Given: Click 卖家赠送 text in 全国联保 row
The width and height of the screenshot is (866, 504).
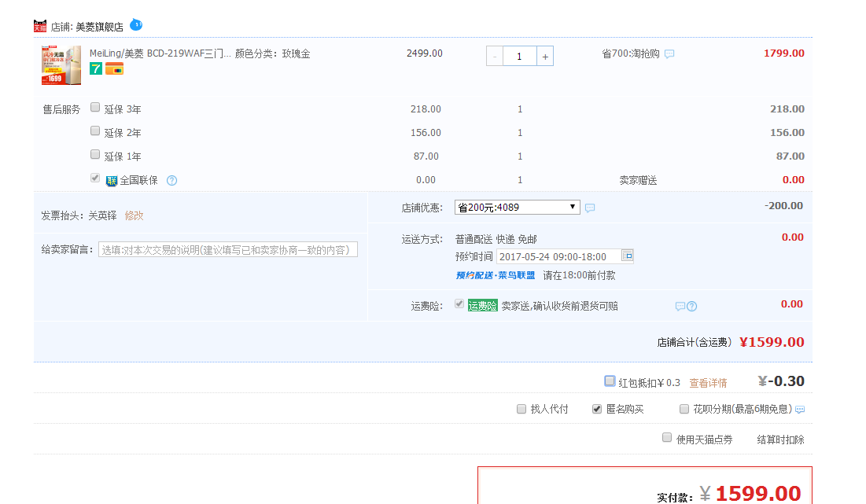Looking at the screenshot, I should [x=638, y=181].
